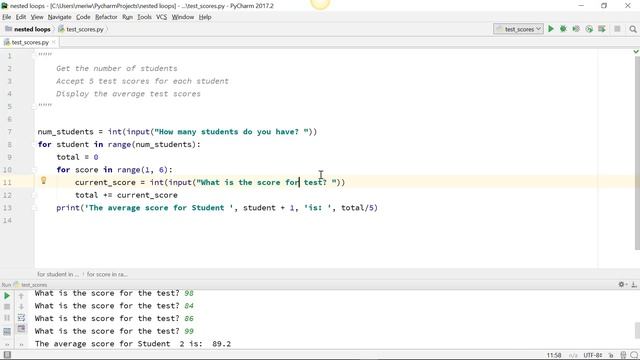
Task: Rerun program in Run panel
Action: [x=7, y=296]
